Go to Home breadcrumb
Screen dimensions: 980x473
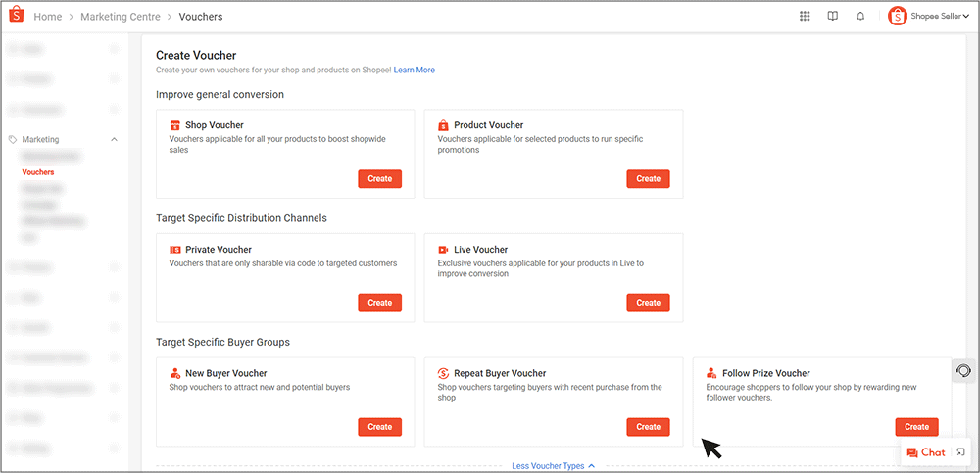click(x=47, y=17)
